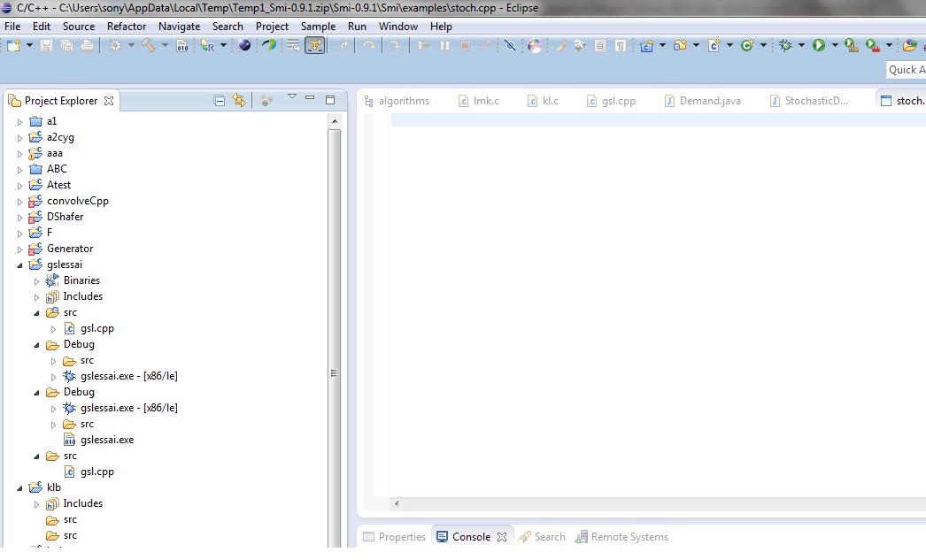
Task: Click the Save toolbar icon
Action: 46,45
